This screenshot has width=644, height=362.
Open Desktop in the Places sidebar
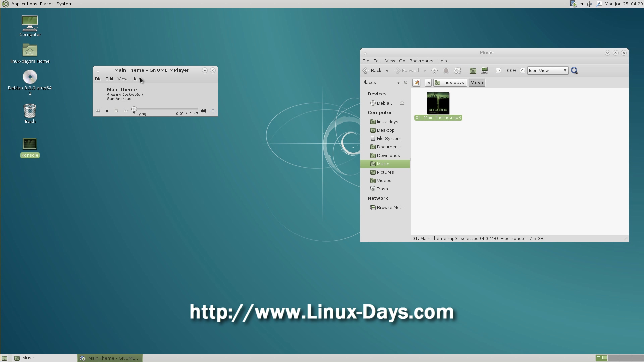[385, 130]
